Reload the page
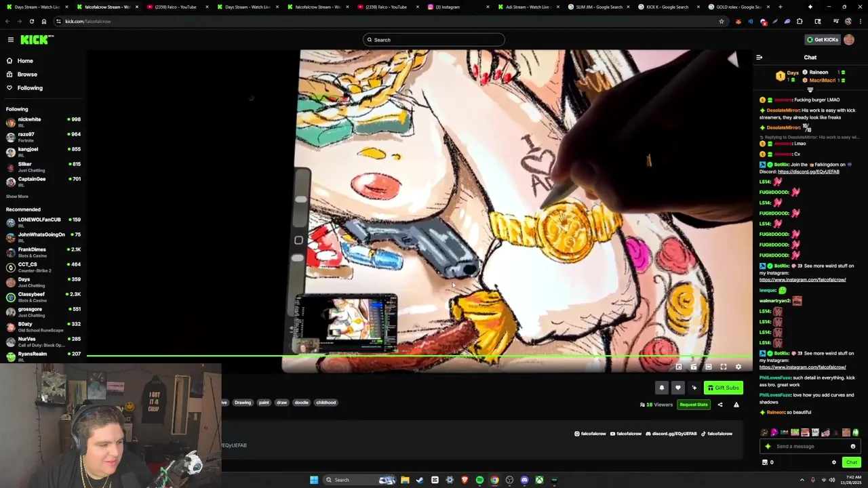The image size is (868, 488). click(x=31, y=21)
